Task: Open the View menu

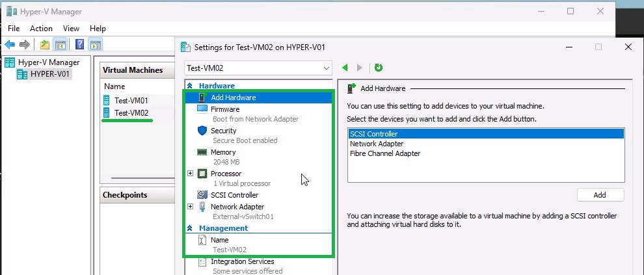Action: 71,29
